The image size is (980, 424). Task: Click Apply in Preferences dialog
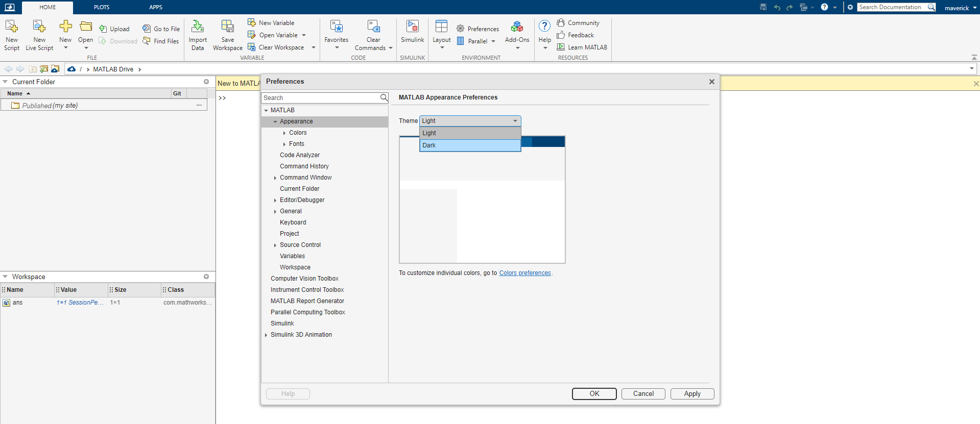coord(692,394)
